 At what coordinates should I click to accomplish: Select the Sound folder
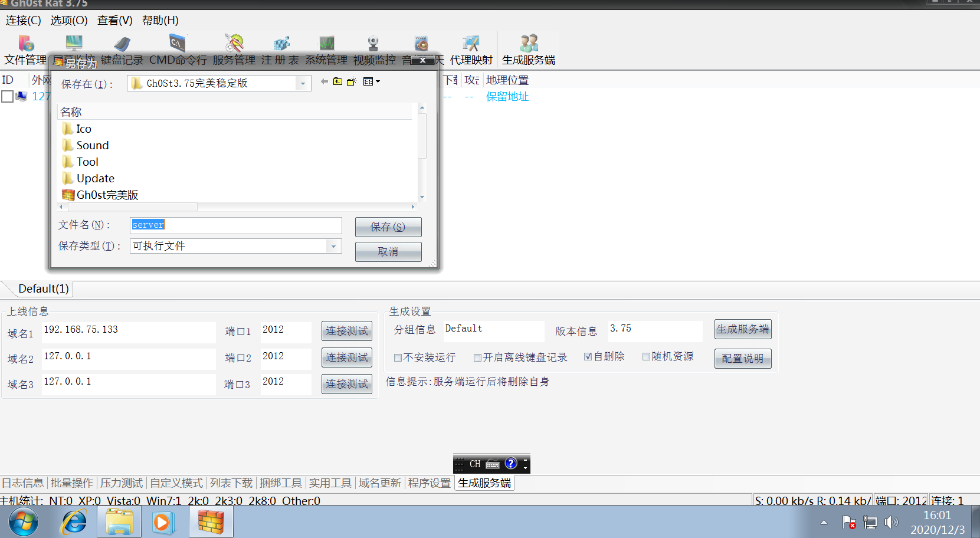pyautogui.click(x=86, y=145)
